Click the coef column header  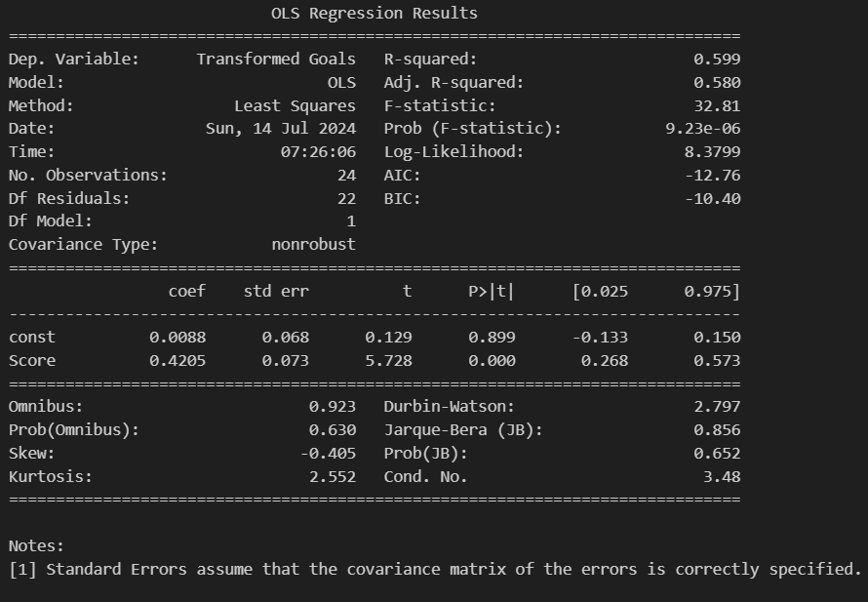(187, 292)
